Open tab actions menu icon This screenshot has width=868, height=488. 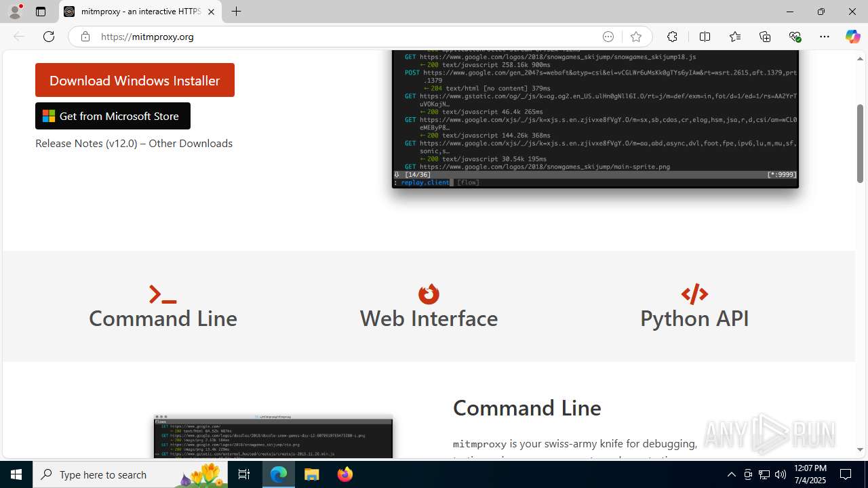[x=41, y=12]
